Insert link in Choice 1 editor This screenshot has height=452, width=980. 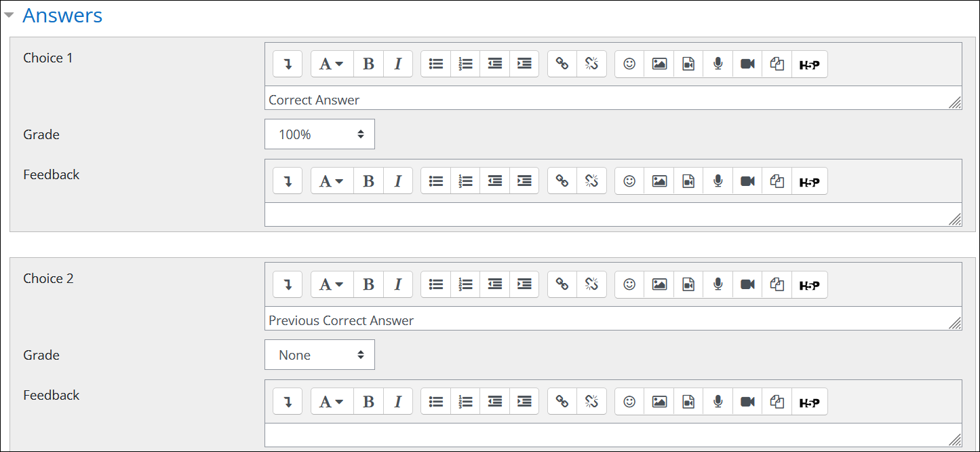[x=562, y=64]
